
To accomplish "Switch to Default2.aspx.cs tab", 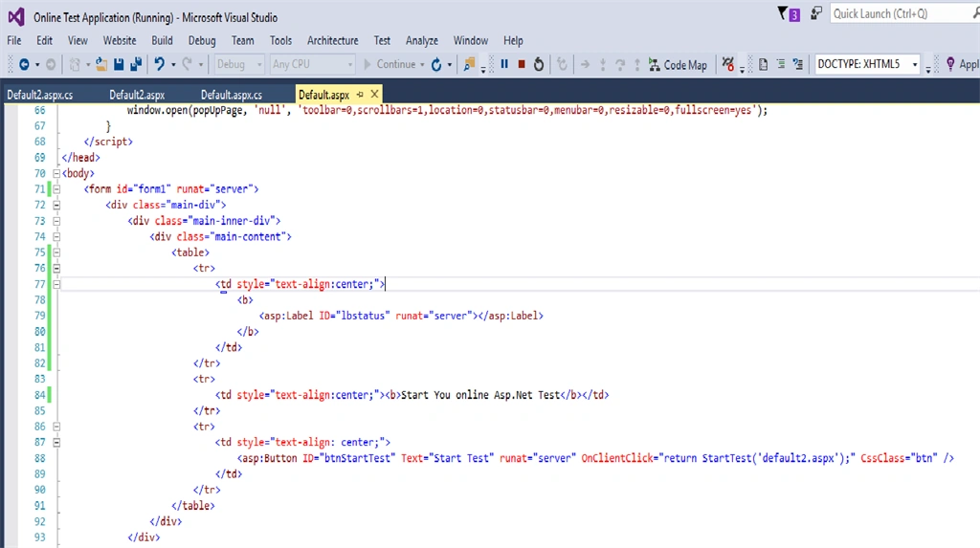I will 40,95.
